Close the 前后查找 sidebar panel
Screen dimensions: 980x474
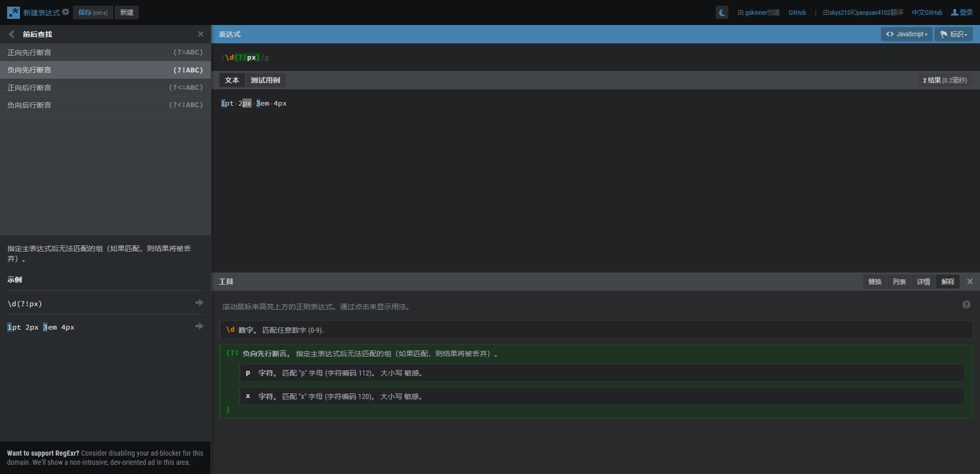[201, 34]
